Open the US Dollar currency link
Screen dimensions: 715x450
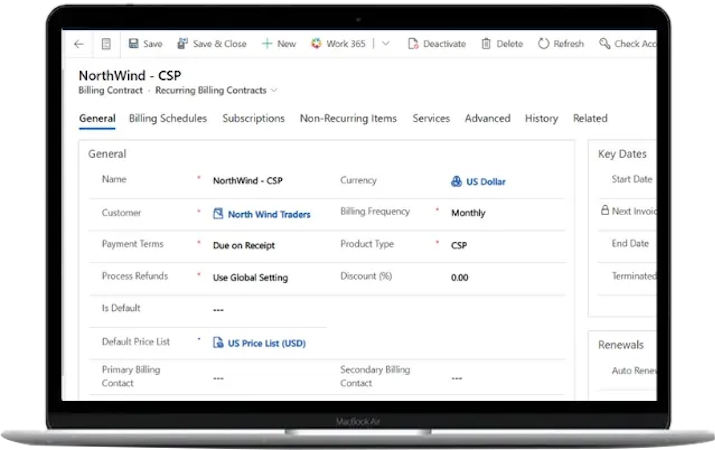pos(486,182)
